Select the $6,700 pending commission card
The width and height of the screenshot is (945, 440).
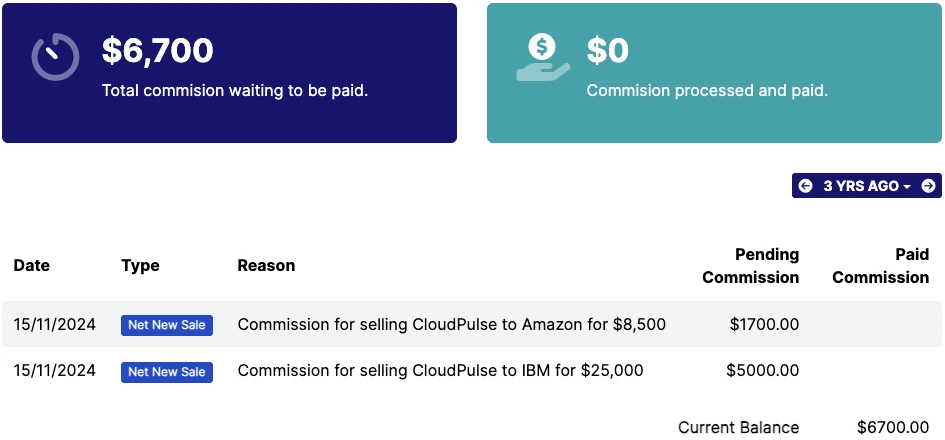click(x=230, y=73)
